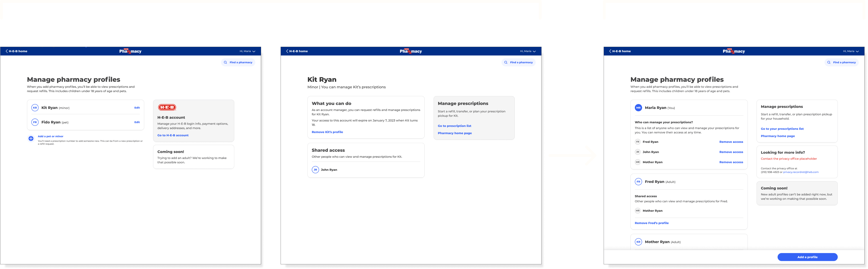Click Find a pharmacy search on the left screen

tap(238, 62)
